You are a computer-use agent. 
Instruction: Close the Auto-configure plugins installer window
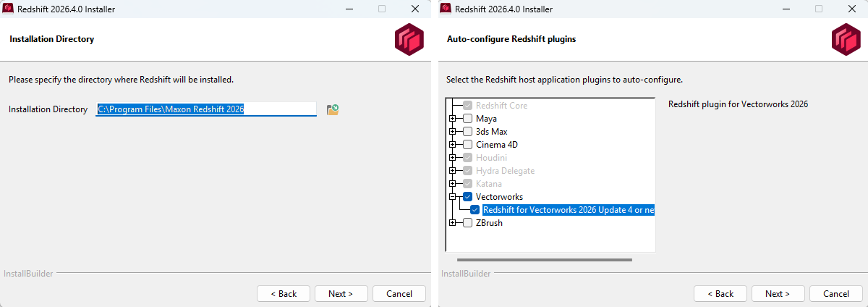click(851, 9)
